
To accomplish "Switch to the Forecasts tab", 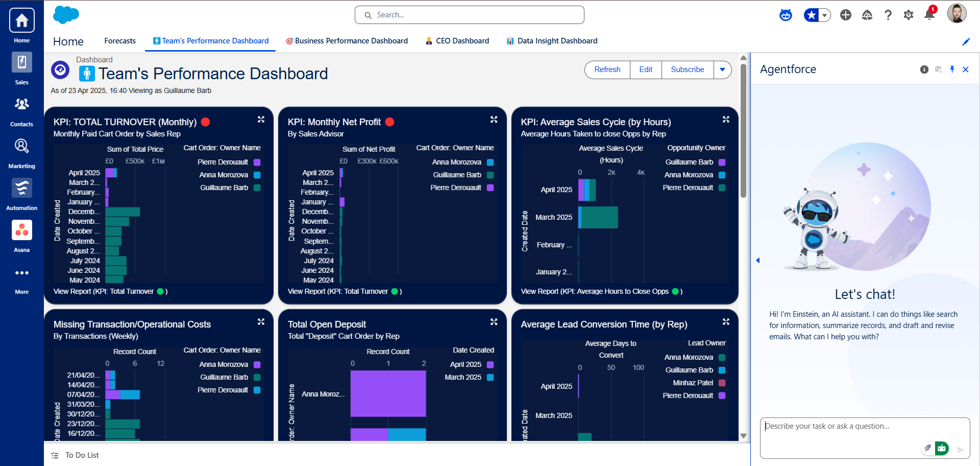I will point(120,41).
